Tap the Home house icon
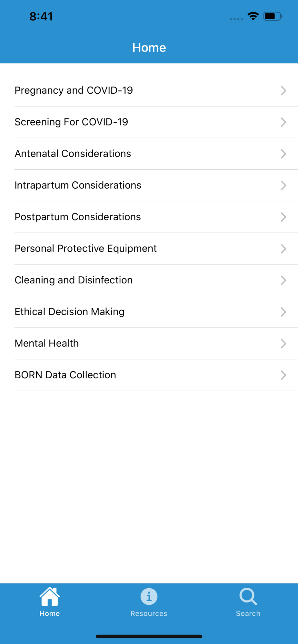 (x=50, y=596)
